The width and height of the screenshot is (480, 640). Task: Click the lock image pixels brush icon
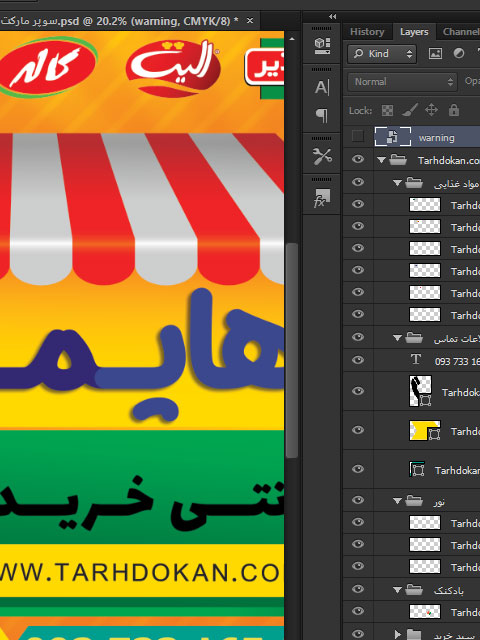(409, 110)
